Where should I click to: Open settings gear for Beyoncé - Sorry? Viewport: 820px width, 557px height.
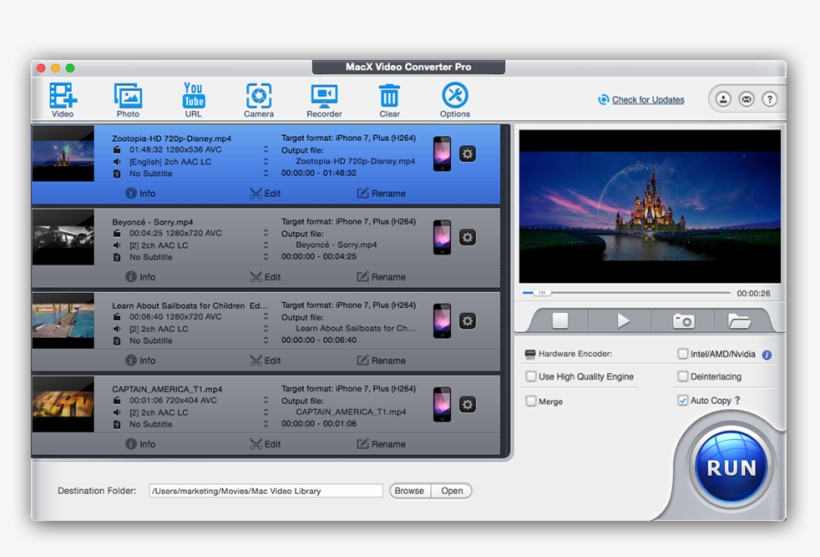pyautogui.click(x=468, y=237)
